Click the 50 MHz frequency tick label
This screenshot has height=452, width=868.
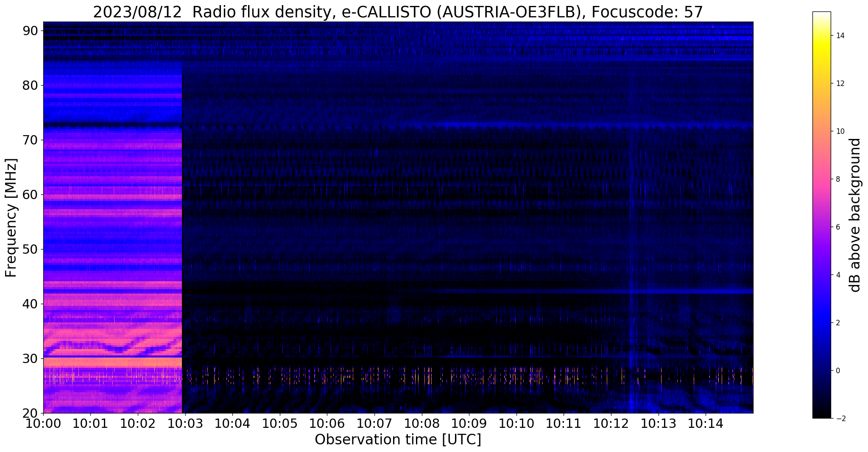[x=30, y=249]
